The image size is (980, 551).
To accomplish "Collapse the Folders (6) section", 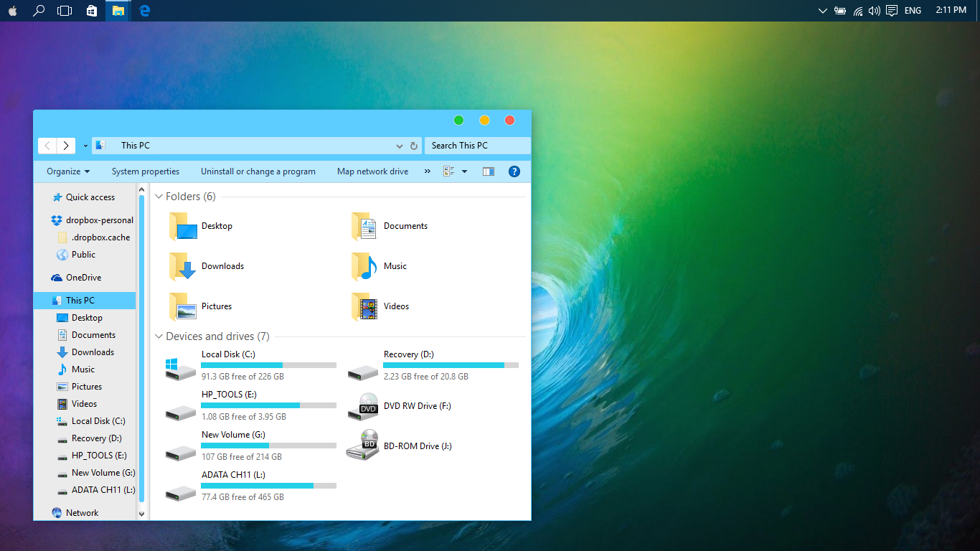I will [x=159, y=196].
